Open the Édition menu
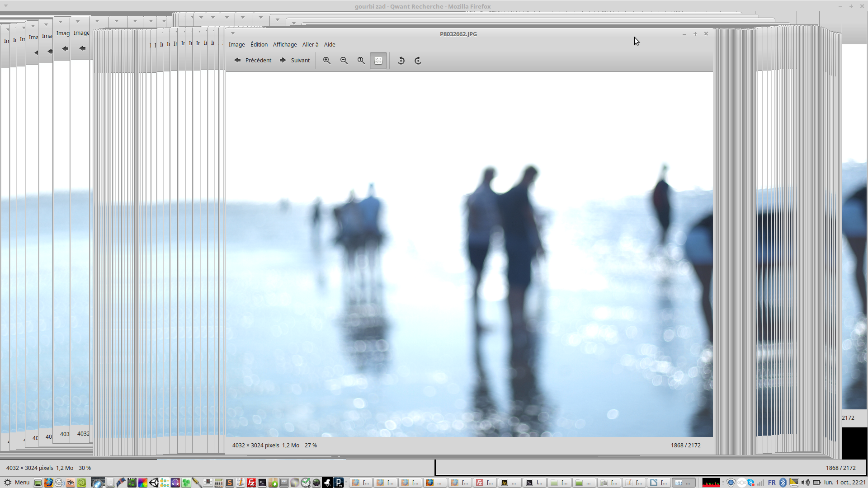The width and height of the screenshot is (868, 488). coord(259,44)
